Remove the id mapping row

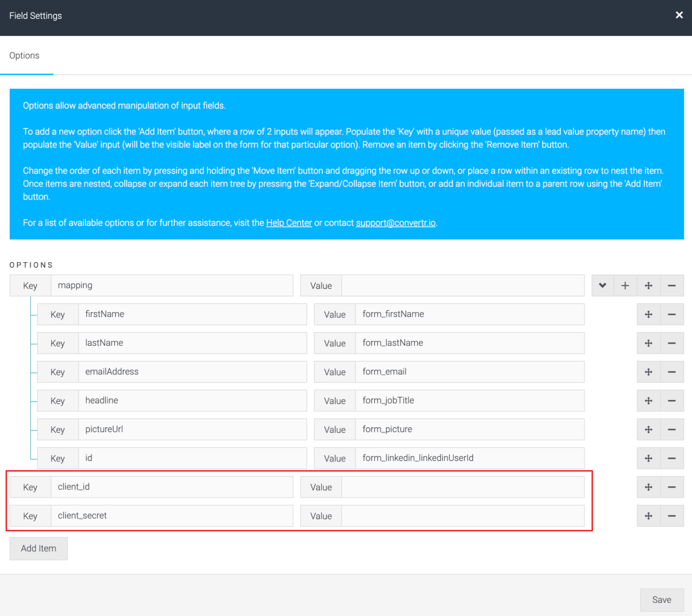click(x=672, y=458)
